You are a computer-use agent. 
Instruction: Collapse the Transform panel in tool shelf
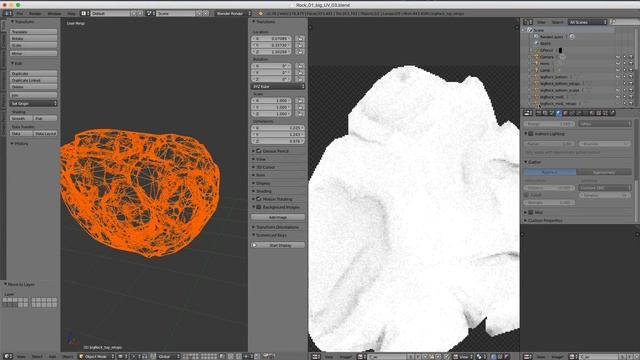pyautogui.click(x=12, y=22)
